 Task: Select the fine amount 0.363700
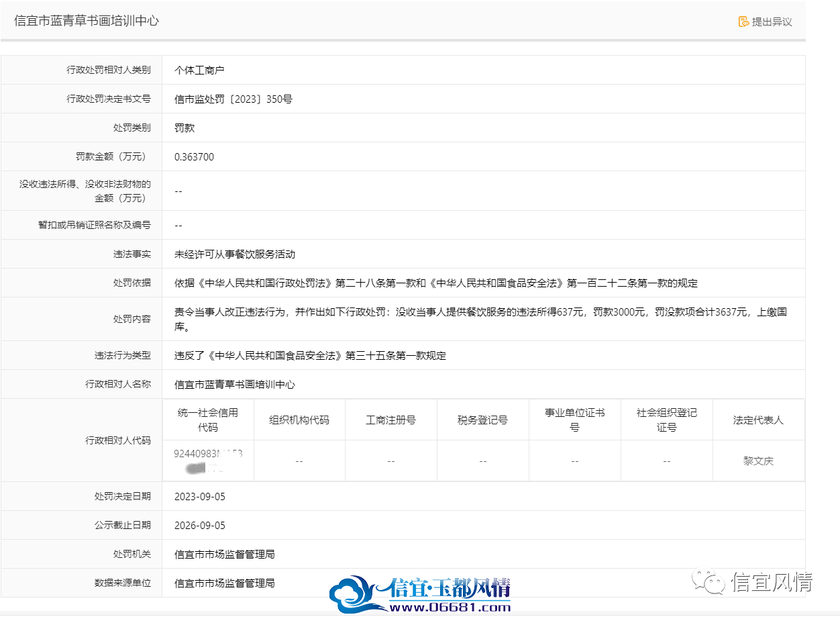pyautogui.click(x=194, y=157)
